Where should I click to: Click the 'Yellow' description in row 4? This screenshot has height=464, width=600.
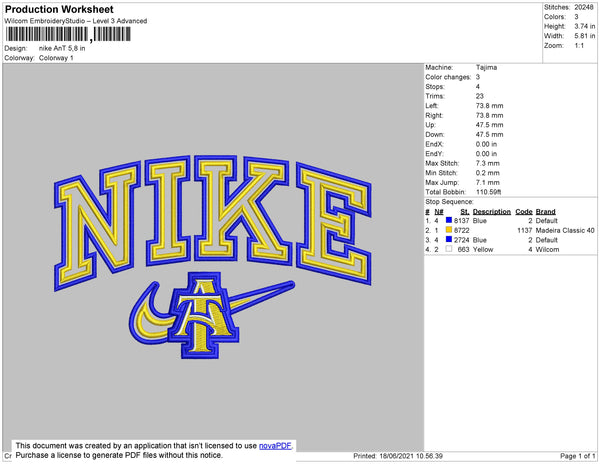[x=483, y=249]
